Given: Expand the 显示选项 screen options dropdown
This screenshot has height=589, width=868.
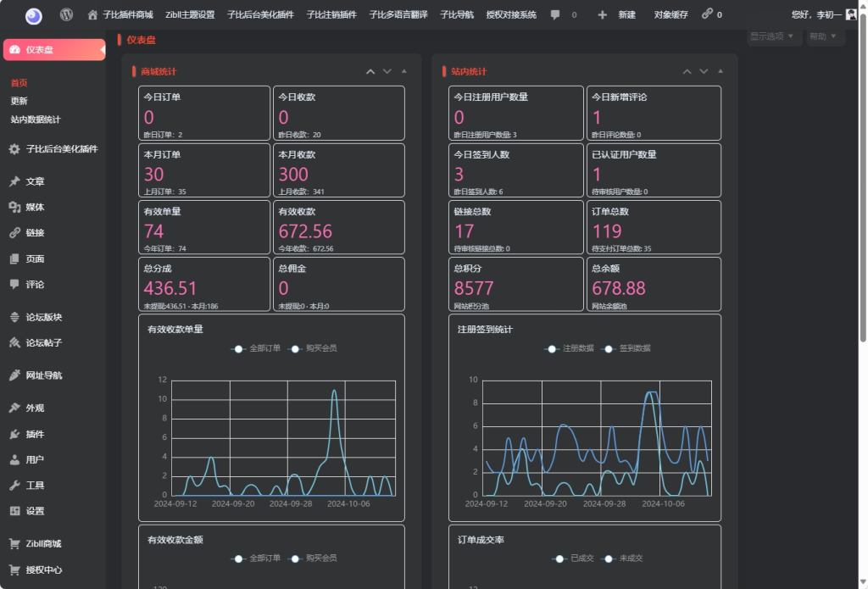Looking at the screenshot, I should (772, 36).
